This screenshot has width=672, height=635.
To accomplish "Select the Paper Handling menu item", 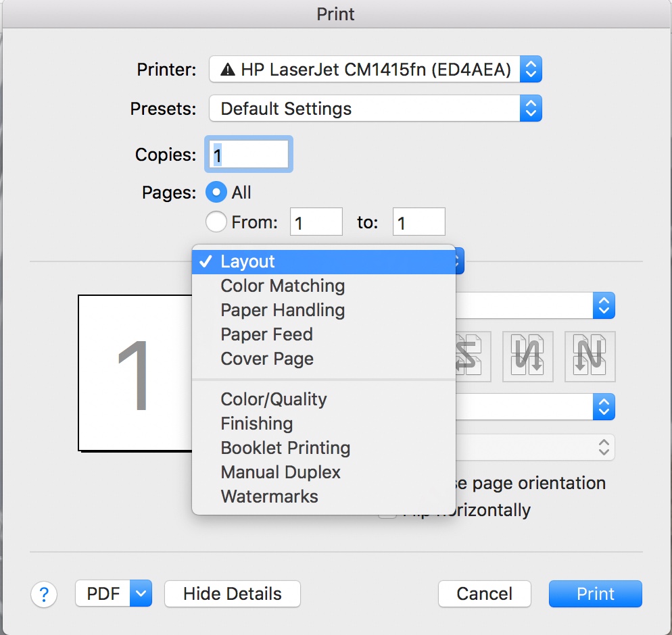I will coord(283,310).
